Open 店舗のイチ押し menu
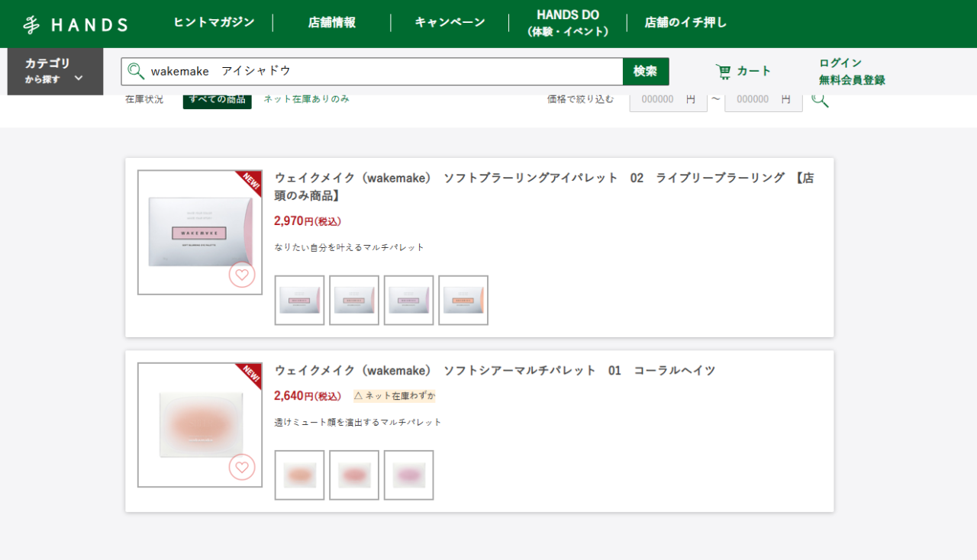 pyautogui.click(x=685, y=23)
